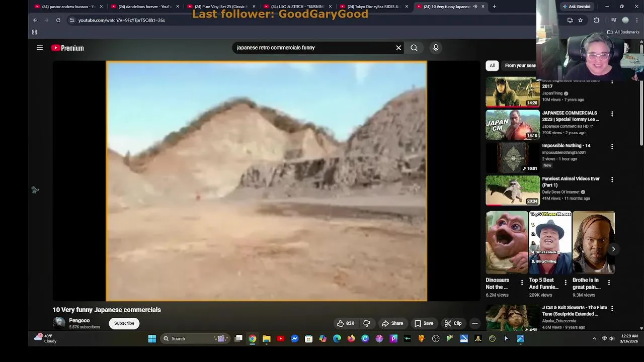Subscribe to the Pengooo channel

pos(124,323)
